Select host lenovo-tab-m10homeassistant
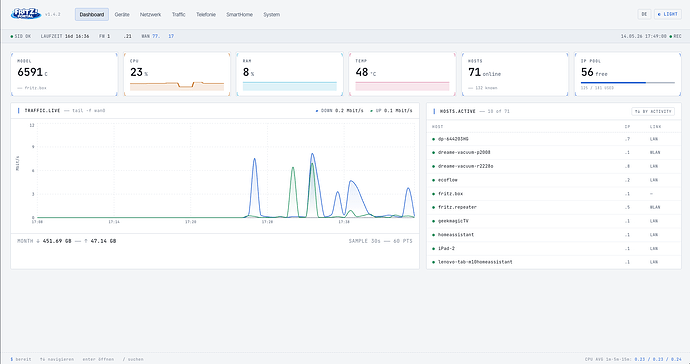Viewport: 690px width, 364px height. tap(554, 262)
